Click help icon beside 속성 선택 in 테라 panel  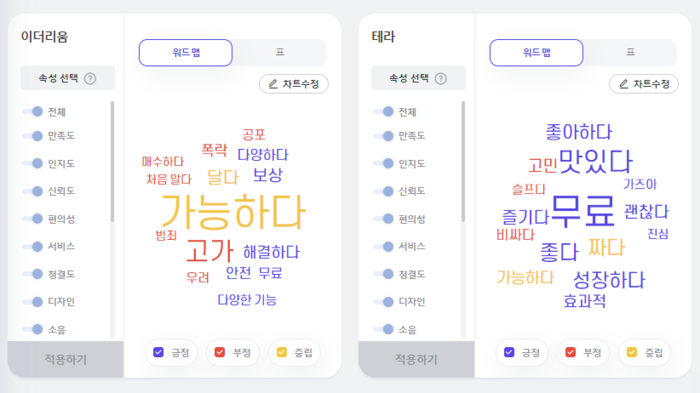(441, 79)
